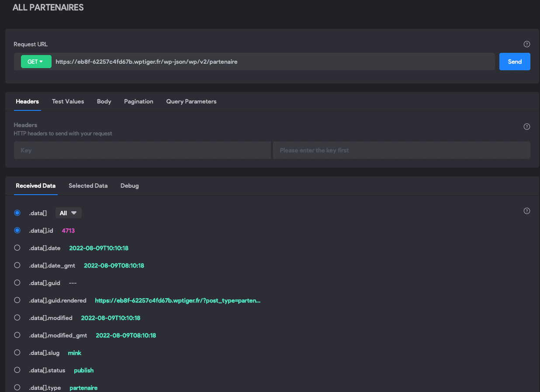Select the .data[].guid.rendered radio button
The width and height of the screenshot is (540, 392).
(17, 300)
